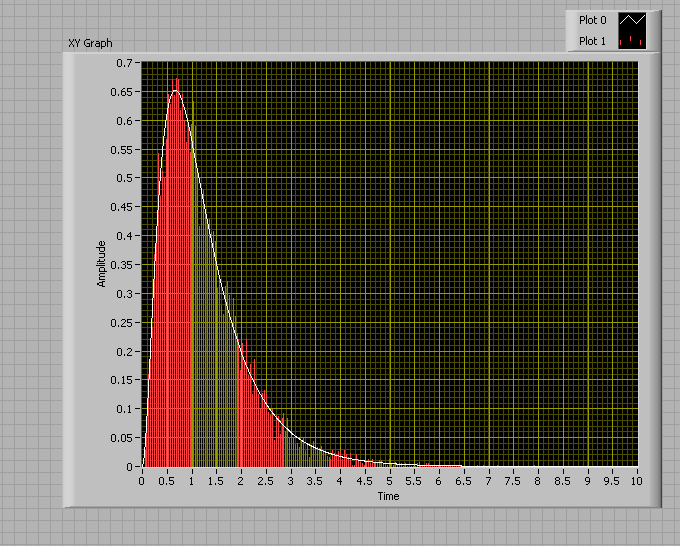Click the x-axis tick value 7.5
Viewport: 680px width, 546px height.
coord(513,481)
